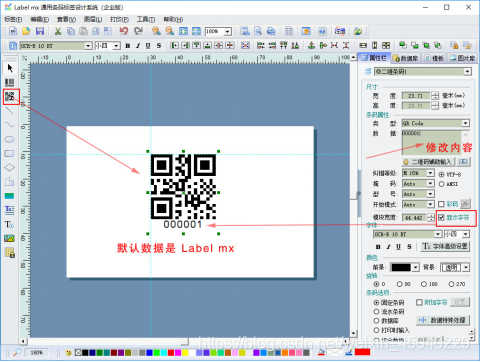Open the error correction M 15% dropdown
This screenshot has height=362, width=480.
(x=430, y=173)
